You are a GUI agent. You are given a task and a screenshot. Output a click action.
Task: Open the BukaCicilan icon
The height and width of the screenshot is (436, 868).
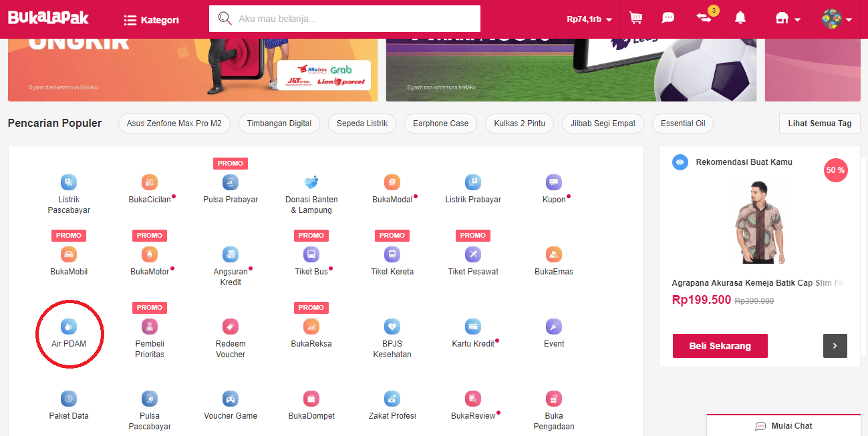150,182
